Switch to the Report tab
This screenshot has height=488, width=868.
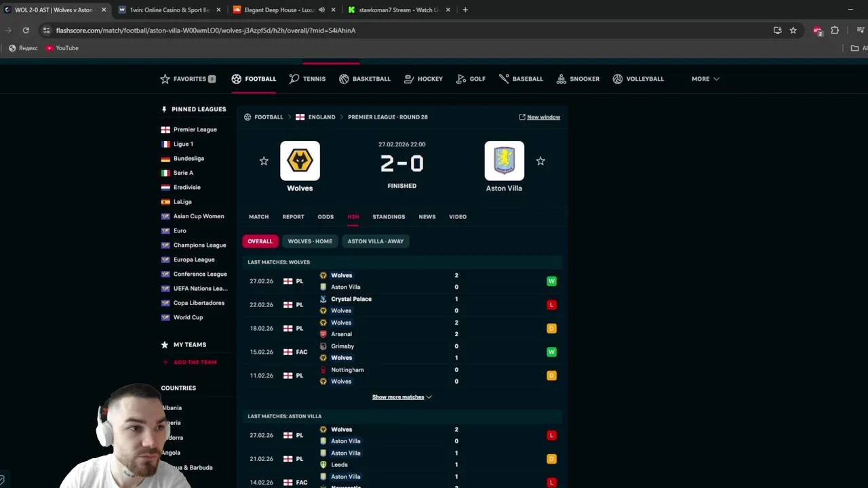pos(293,217)
